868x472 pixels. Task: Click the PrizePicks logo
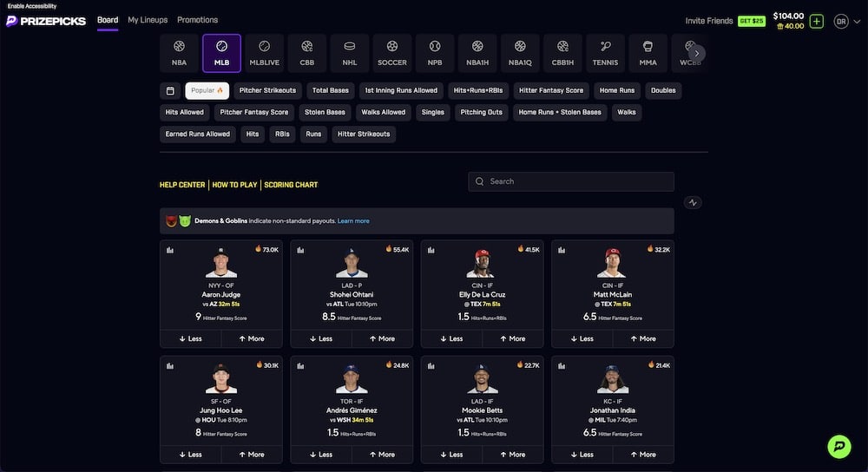point(46,20)
